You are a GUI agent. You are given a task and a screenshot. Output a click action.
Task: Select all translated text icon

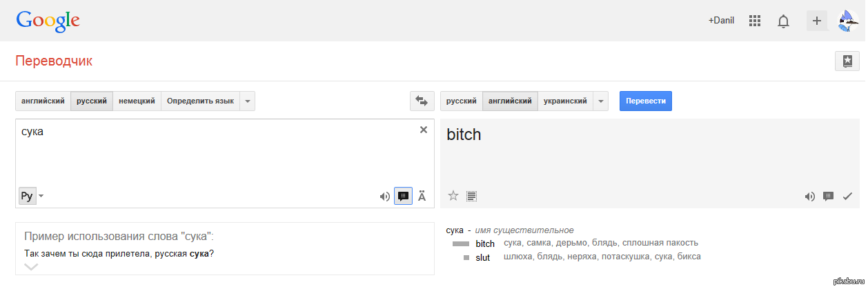point(472,196)
